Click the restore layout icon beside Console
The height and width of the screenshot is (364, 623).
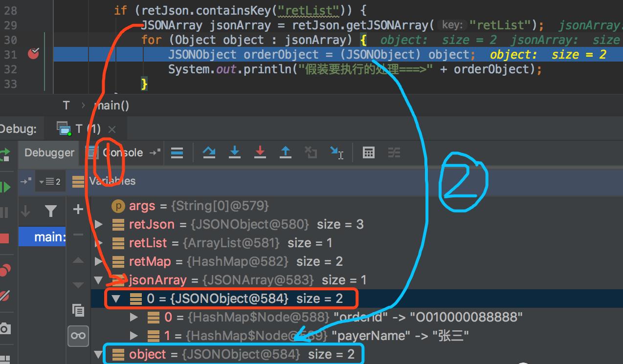coord(155,152)
